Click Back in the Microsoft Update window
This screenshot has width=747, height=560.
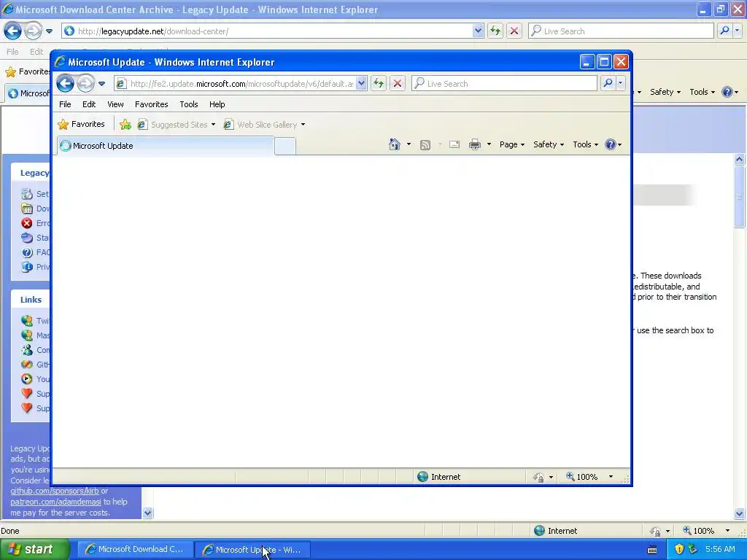[x=65, y=84]
